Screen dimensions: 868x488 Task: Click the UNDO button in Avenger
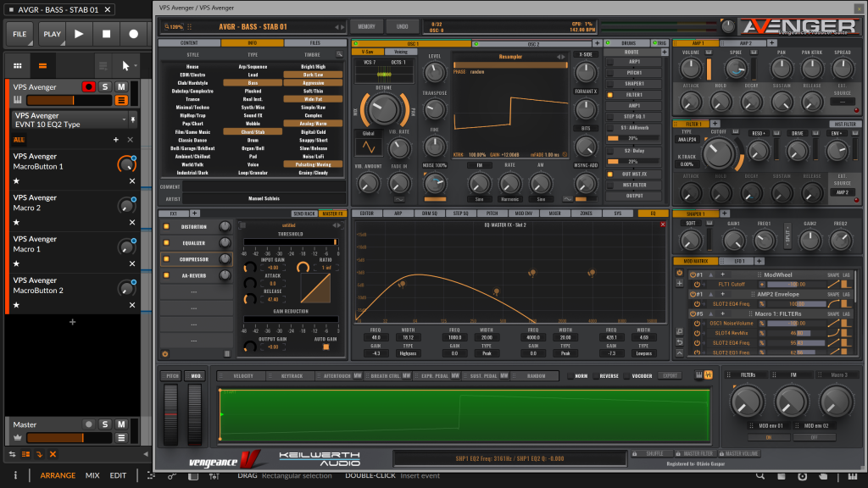click(x=403, y=26)
